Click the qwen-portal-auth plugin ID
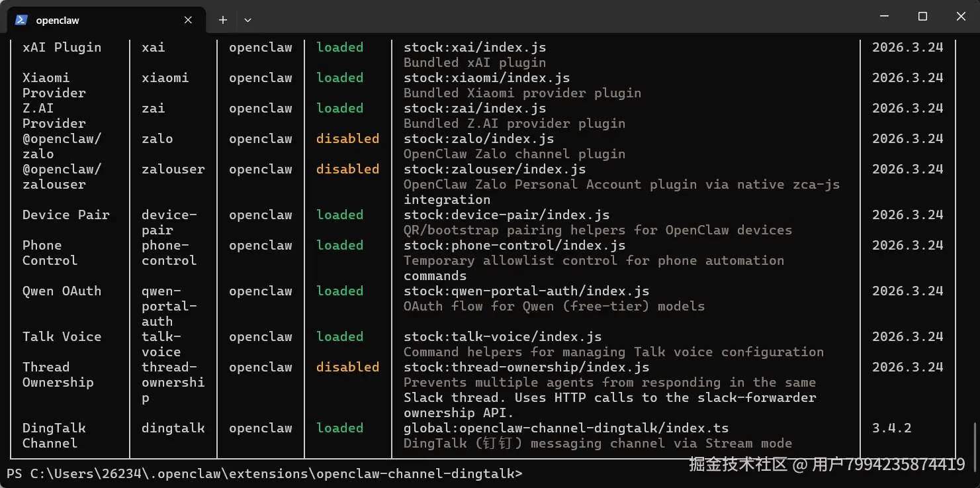980x488 pixels. coord(169,306)
